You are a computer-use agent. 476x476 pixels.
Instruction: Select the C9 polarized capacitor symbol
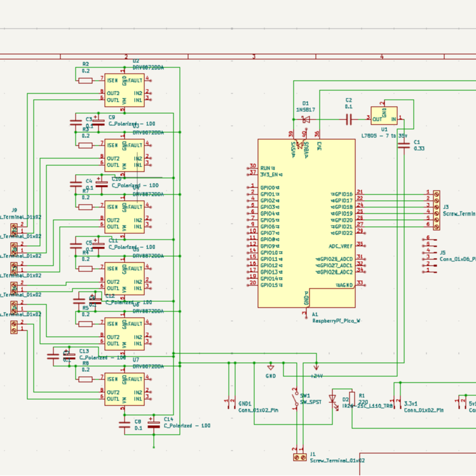[x=99, y=122]
